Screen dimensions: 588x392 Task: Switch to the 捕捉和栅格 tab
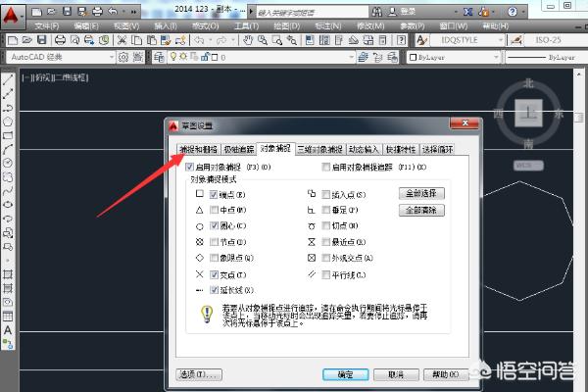[197, 149]
